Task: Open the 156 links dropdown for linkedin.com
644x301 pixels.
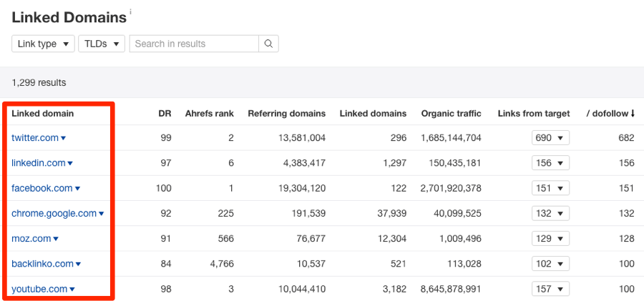Action: pos(550,163)
